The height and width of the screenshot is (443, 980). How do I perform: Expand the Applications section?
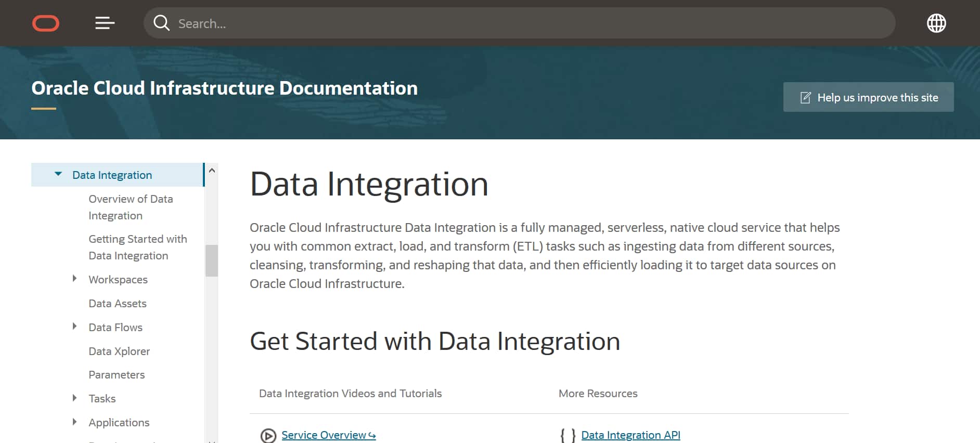(74, 422)
